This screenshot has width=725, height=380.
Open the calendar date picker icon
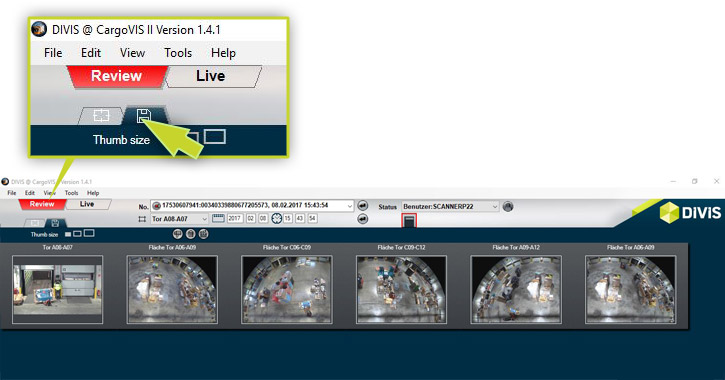click(218, 218)
